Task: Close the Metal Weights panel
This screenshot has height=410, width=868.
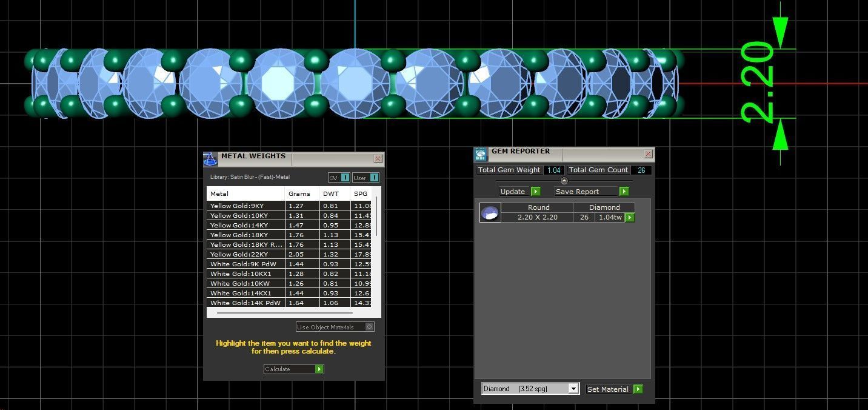Action: point(378,159)
